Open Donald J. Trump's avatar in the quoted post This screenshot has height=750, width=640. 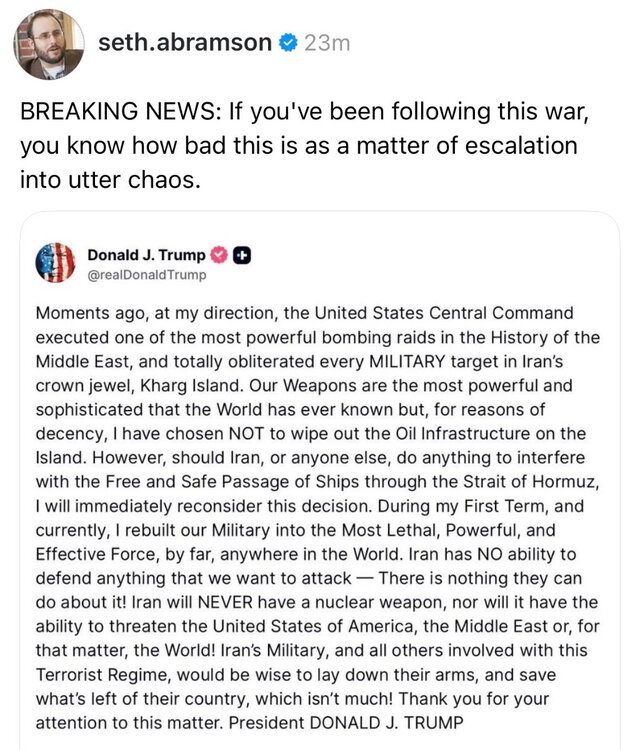coord(55,263)
